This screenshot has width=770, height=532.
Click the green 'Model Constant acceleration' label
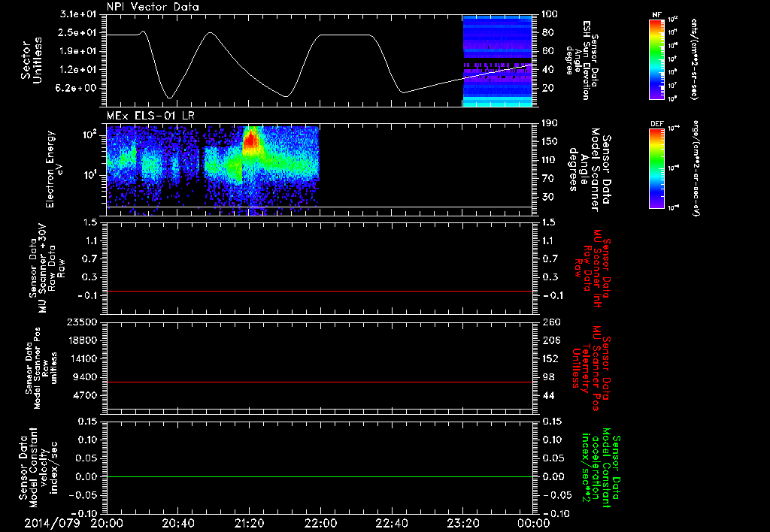click(x=601, y=468)
